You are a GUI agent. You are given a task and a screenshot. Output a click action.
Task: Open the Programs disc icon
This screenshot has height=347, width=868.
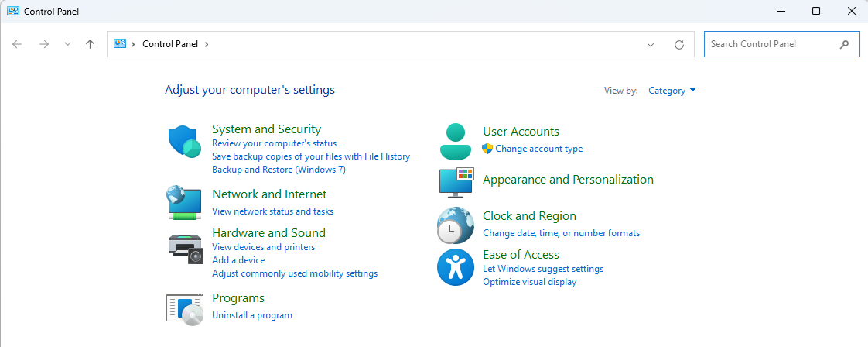[x=185, y=309]
